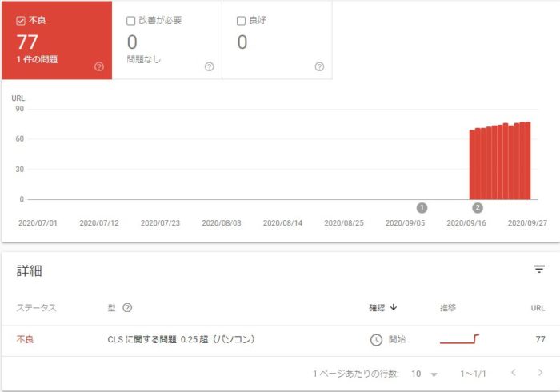
Task: Click the URL column header in table
Action: pyautogui.click(x=538, y=308)
